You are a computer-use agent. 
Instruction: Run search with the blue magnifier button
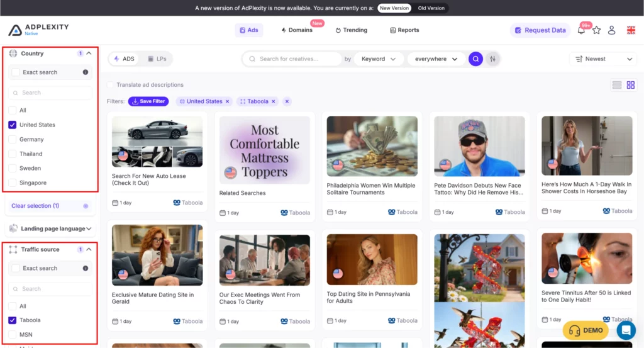click(x=475, y=59)
